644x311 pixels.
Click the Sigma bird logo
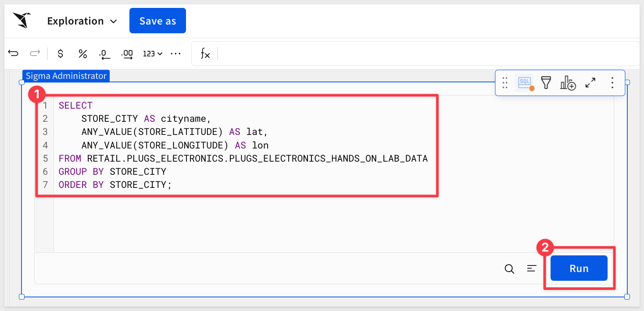[x=21, y=21]
